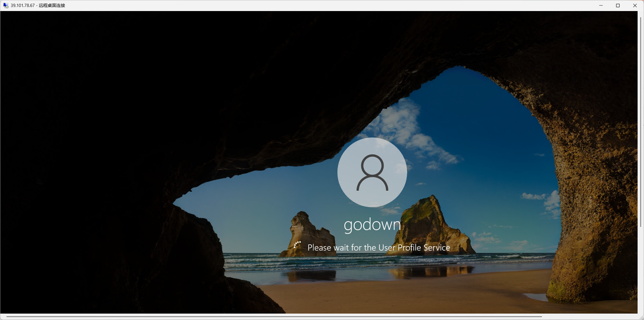
Task: Click the spinning loading indicator
Action: pyautogui.click(x=297, y=245)
